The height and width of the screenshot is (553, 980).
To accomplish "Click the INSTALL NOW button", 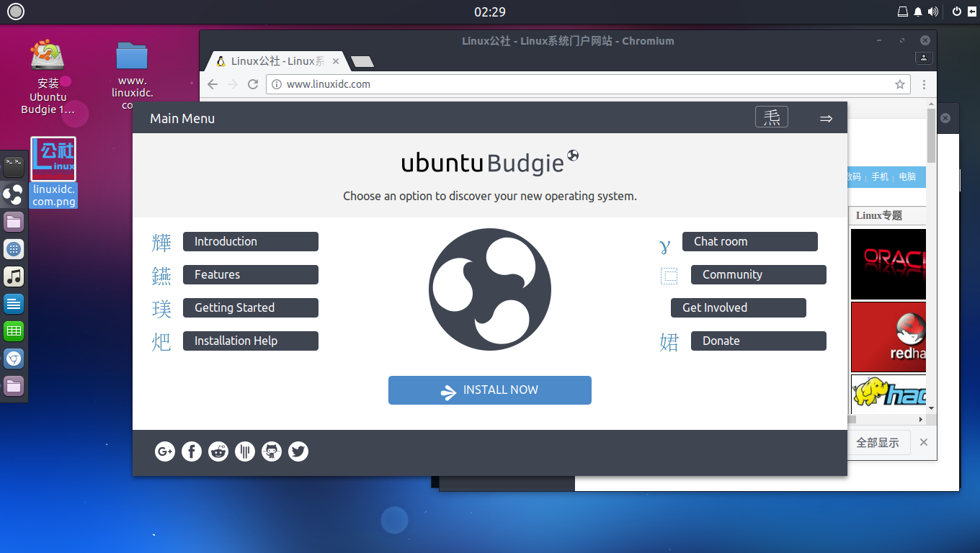I will click(490, 390).
